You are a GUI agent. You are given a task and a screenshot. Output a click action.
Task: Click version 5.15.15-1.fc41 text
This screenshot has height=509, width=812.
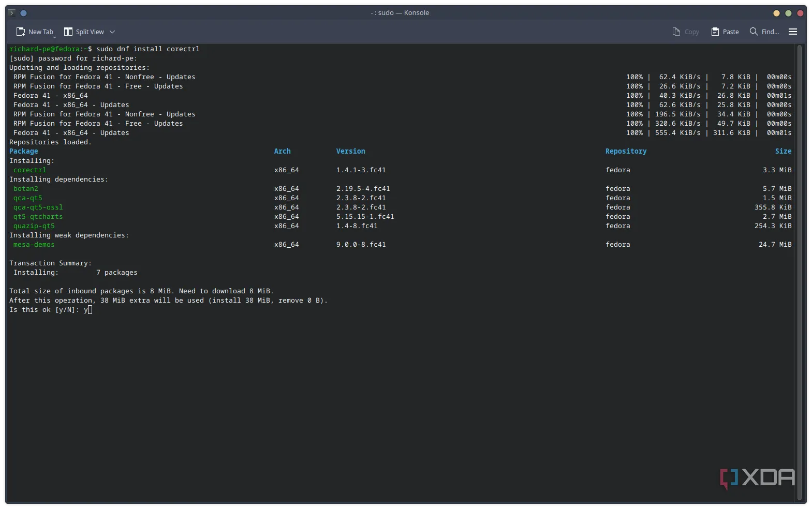pyautogui.click(x=365, y=217)
